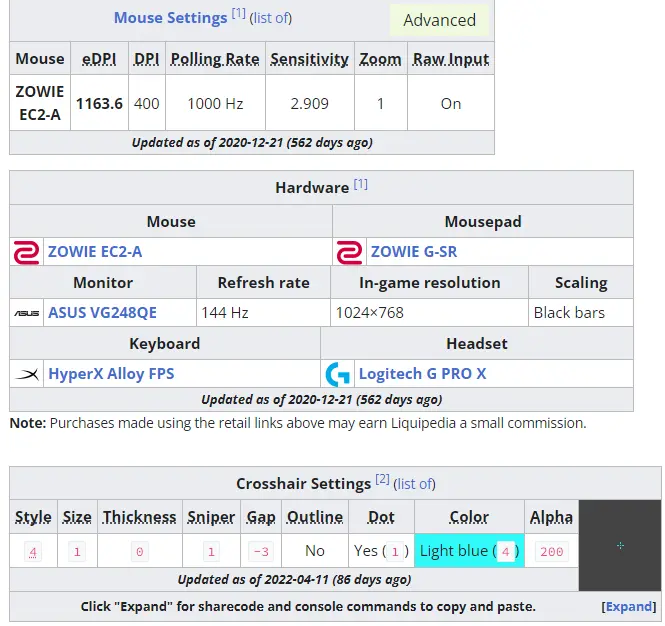Click the Style value 4
665x626 pixels.
pyautogui.click(x=33, y=552)
